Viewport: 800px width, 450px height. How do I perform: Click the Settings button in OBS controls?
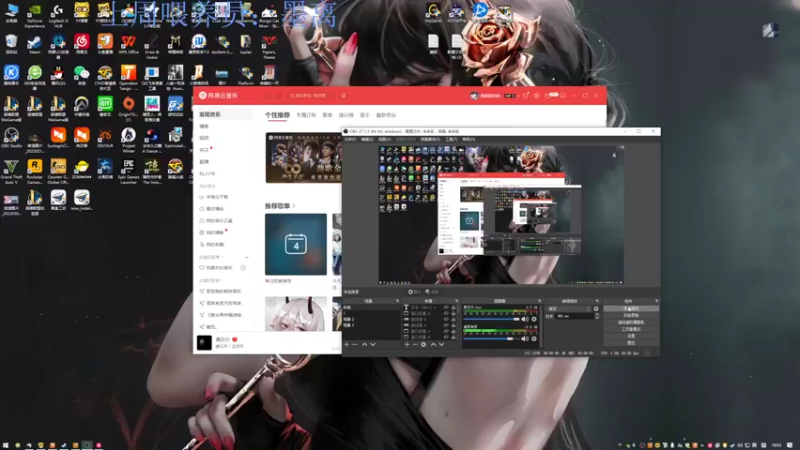coord(631,336)
